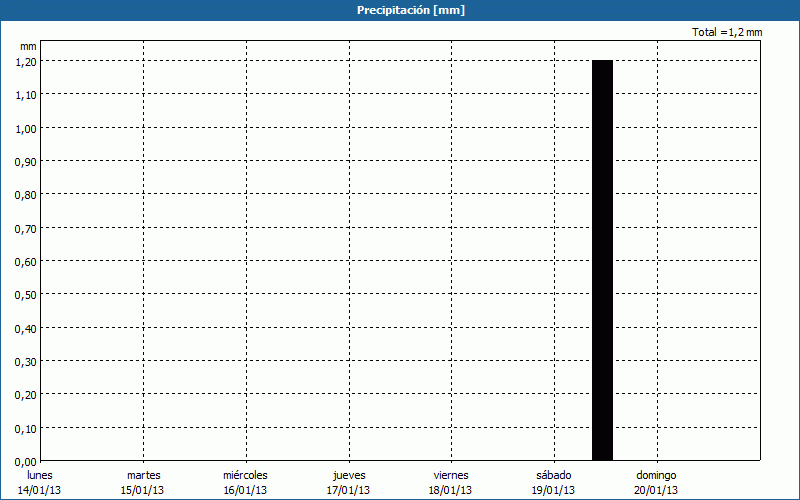
Task: Select the 'jueves' day label
Action: [348, 475]
